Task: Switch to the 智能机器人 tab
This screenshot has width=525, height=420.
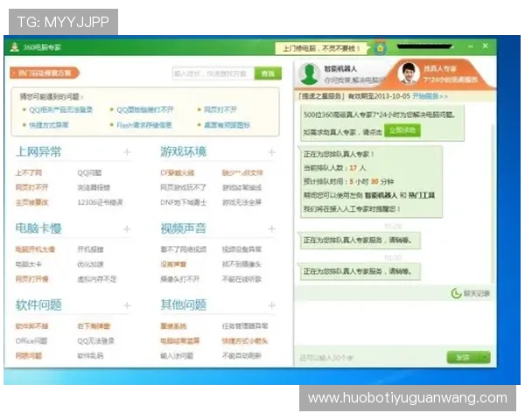Action: [341, 74]
